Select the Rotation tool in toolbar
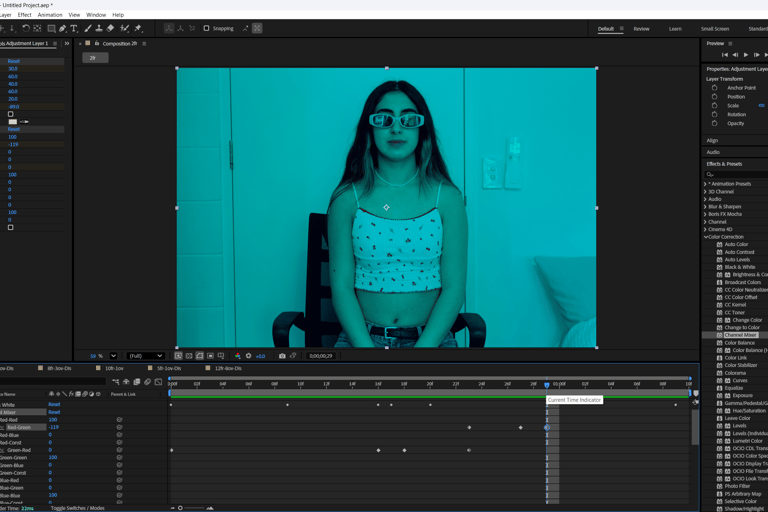Viewport: 768px width, 512px height. pyautogui.click(x=26, y=28)
